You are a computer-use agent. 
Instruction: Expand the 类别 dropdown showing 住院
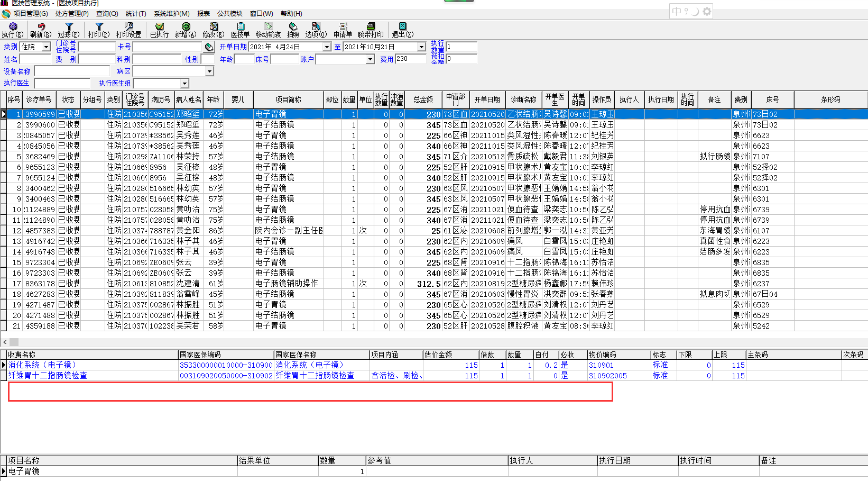[x=46, y=47]
